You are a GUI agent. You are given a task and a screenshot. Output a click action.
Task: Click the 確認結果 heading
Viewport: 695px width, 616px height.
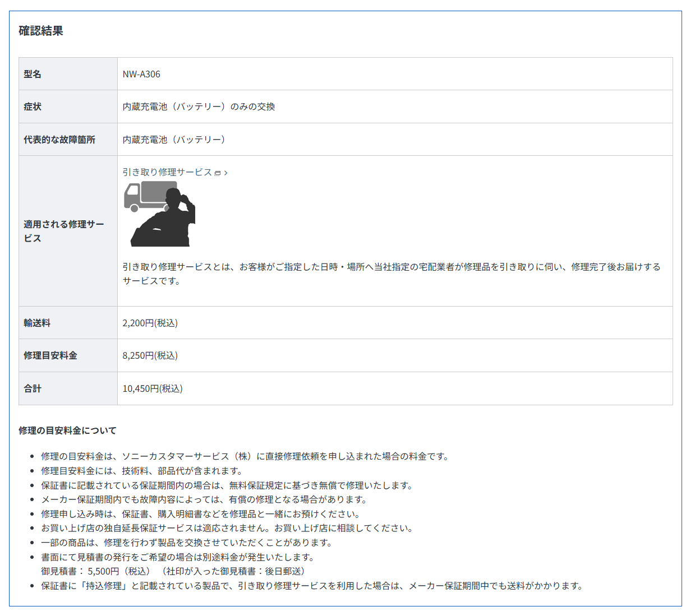(41, 31)
